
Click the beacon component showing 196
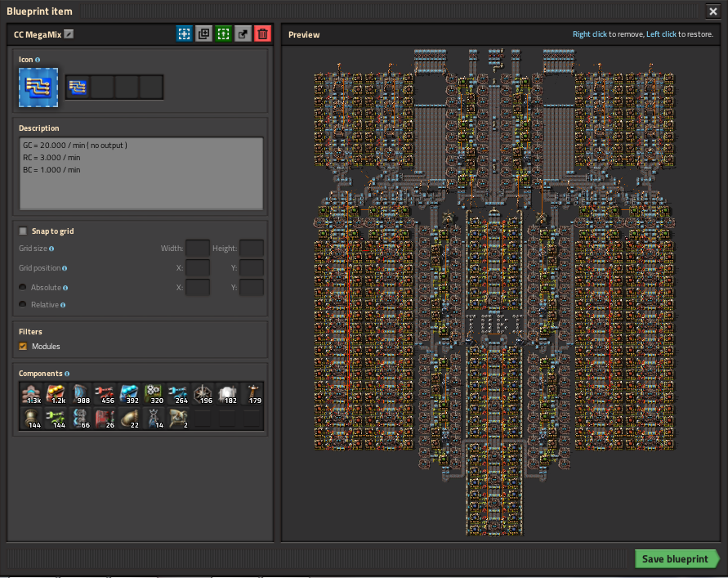pyautogui.click(x=203, y=394)
